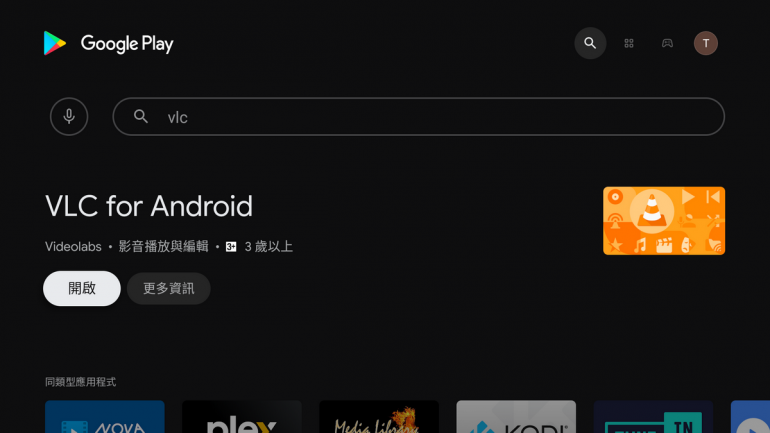Click the VLC for Android title
This screenshot has height=433, width=770.
pyautogui.click(x=149, y=206)
